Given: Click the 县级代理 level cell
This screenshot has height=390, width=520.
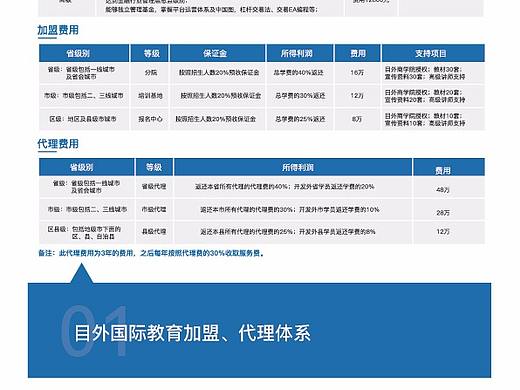Looking at the screenshot, I should [x=154, y=232].
